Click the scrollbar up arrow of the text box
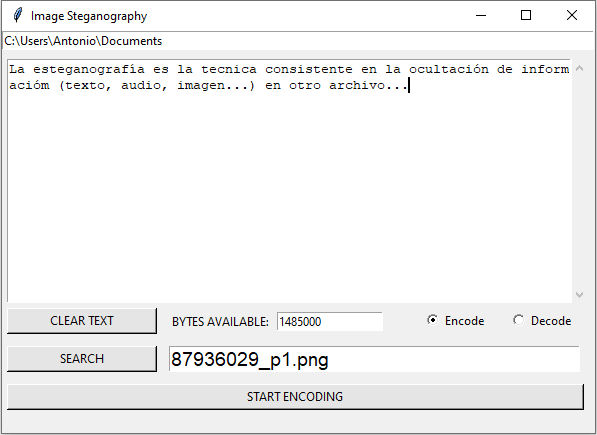 click(579, 69)
